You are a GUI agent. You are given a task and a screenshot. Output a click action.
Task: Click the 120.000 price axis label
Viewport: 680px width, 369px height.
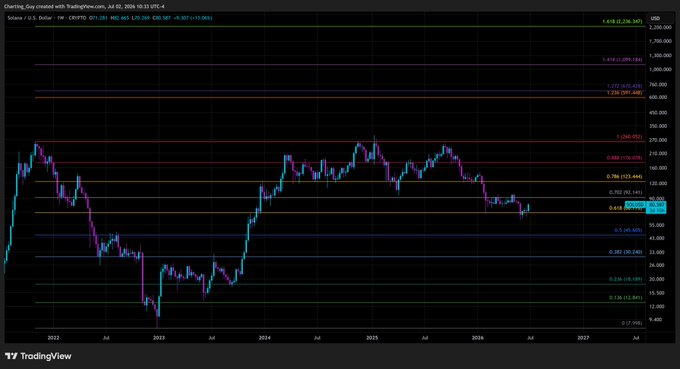(x=658, y=183)
